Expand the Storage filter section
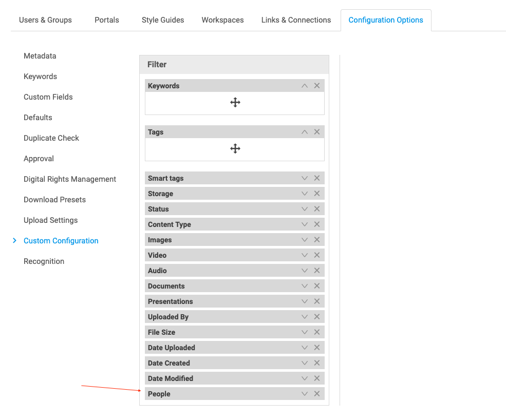The image size is (506, 420). tap(304, 193)
